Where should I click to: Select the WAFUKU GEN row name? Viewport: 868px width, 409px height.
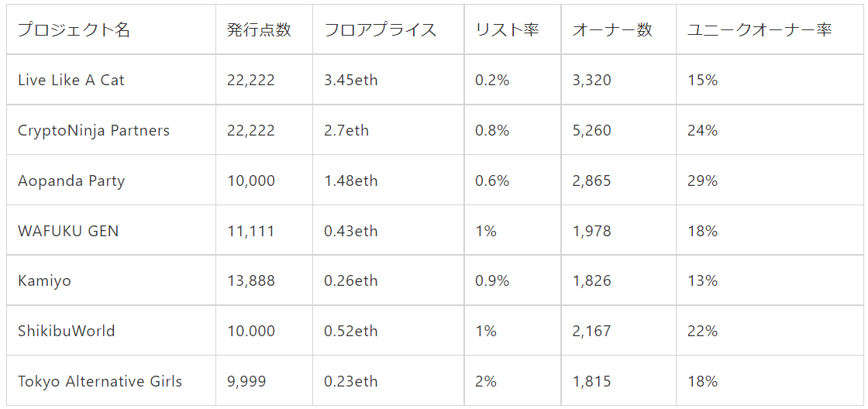pyautogui.click(x=68, y=231)
